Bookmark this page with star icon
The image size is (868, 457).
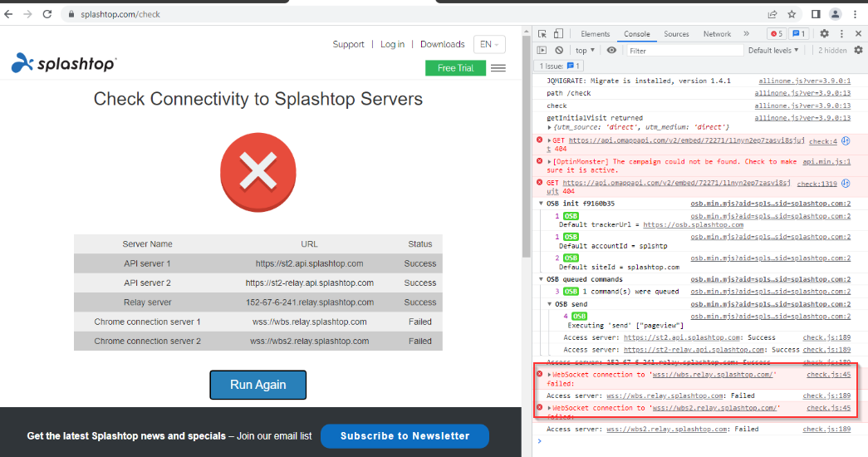[792, 14]
